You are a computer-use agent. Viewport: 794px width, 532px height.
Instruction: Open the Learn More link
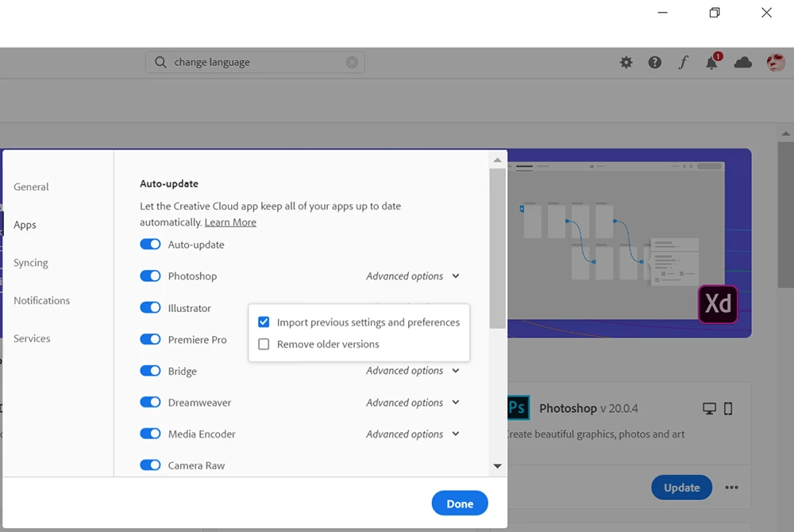click(230, 222)
